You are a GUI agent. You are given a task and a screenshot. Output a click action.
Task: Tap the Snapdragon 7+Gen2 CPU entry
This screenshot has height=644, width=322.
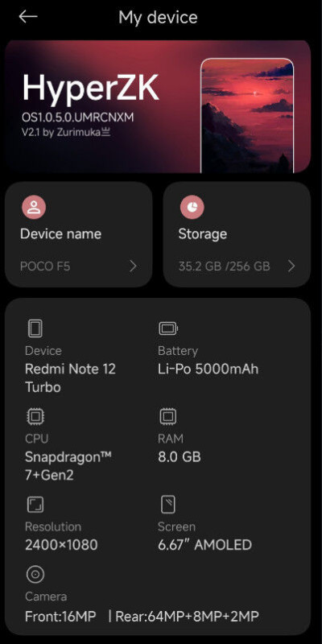click(68, 465)
